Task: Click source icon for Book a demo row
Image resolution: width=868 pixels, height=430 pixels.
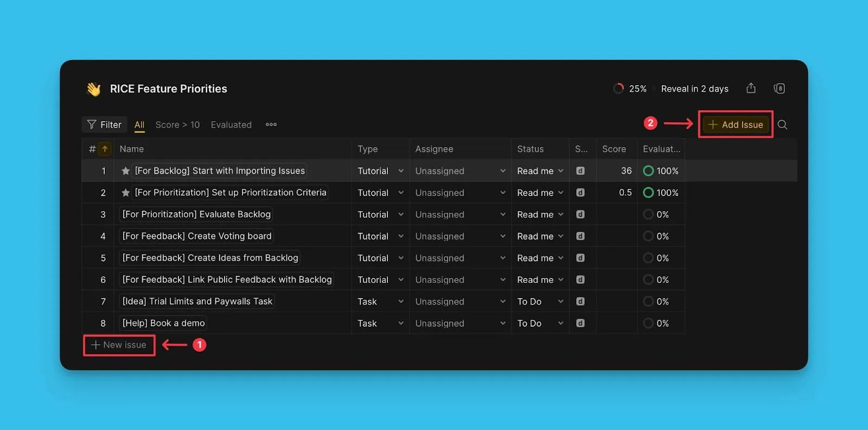Action: [x=580, y=323]
